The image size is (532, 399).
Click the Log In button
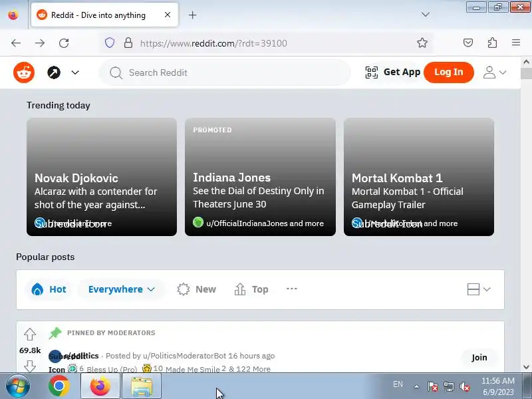[448, 72]
